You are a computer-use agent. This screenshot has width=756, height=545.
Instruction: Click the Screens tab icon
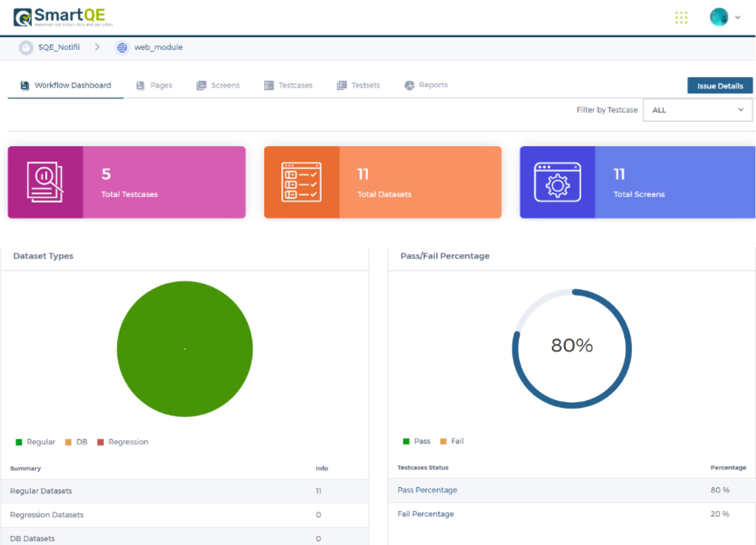click(x=201, y=85)
